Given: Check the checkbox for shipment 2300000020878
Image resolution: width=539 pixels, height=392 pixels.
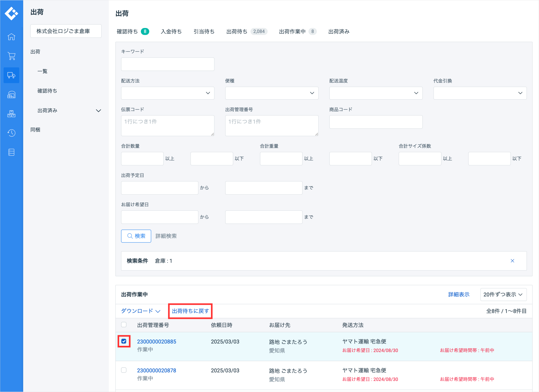Looking at the screenshot, I should [x=124, y=370].
